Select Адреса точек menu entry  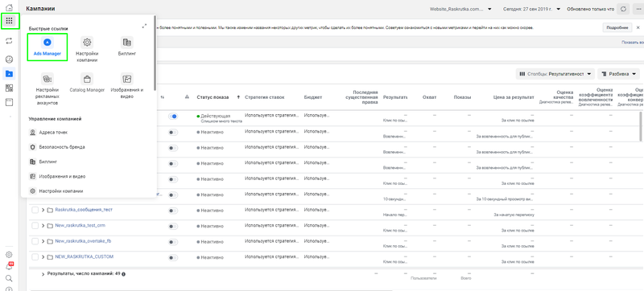pos(48,133)
